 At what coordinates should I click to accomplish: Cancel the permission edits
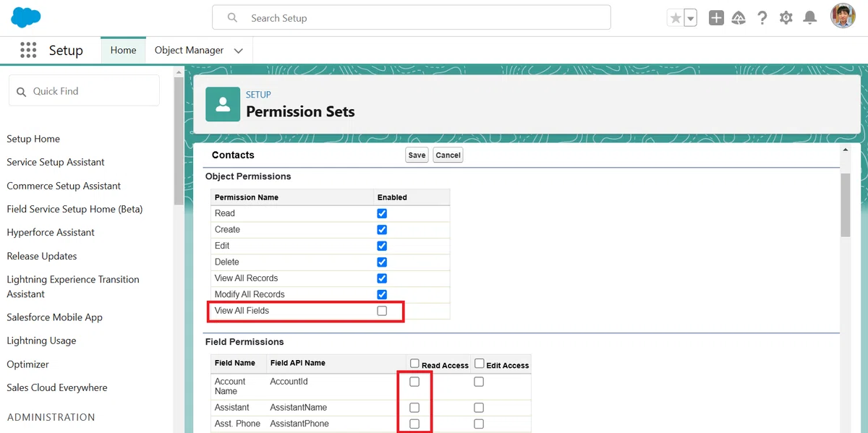coord(448,155)
